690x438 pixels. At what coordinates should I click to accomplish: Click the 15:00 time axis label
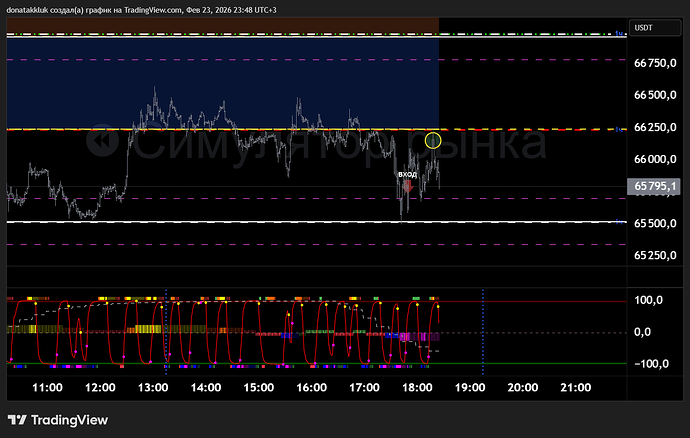(258, 387)
